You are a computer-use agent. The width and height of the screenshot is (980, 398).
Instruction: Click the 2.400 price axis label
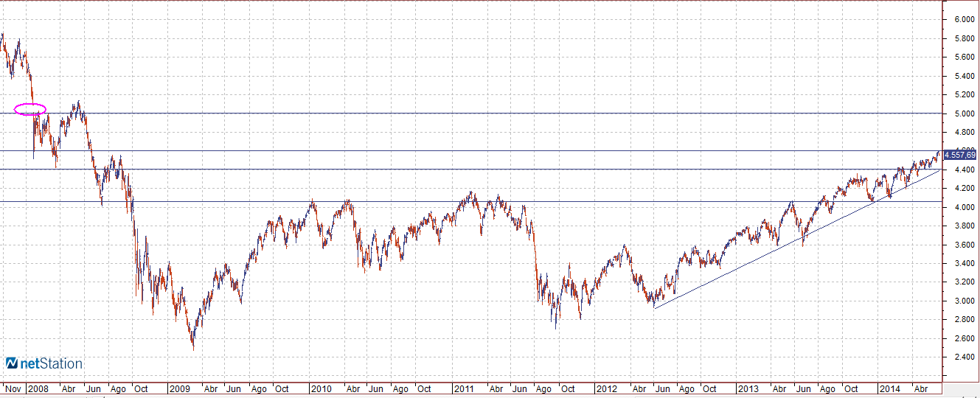[x=965, y=357]
